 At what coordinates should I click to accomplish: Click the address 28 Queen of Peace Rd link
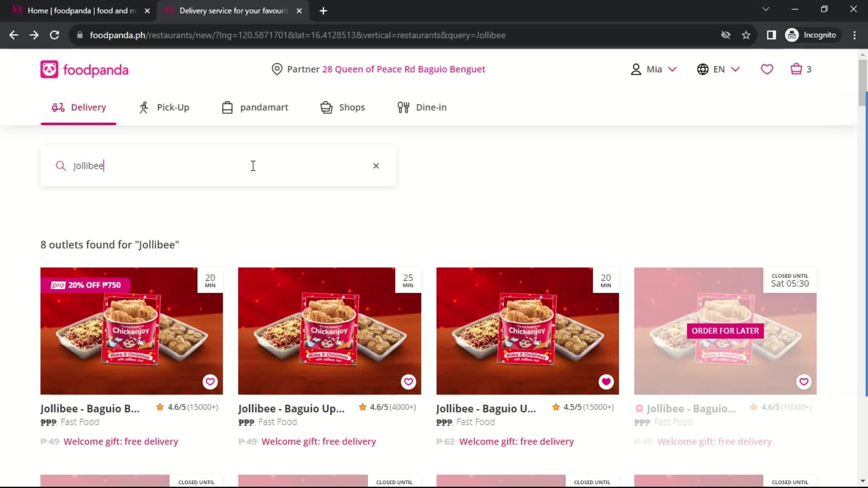click(x=403, y=69)
